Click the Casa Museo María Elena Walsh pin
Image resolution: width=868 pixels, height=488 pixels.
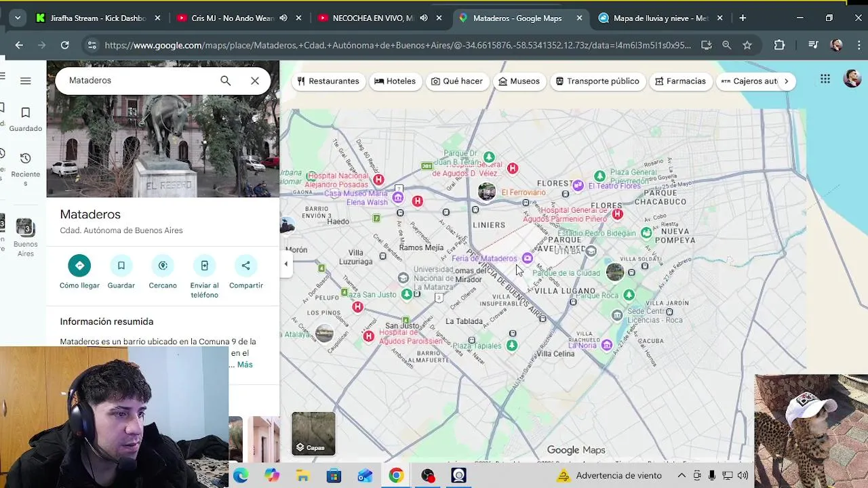(398, 197)
